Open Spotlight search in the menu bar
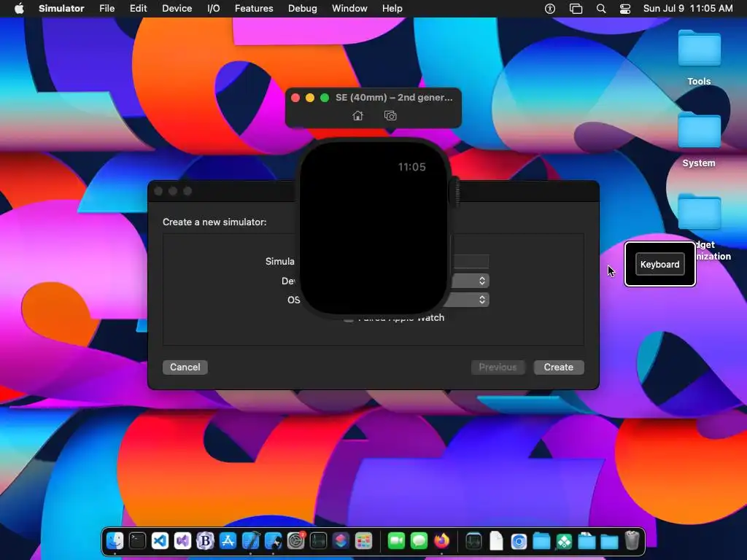This screenshot has height=560, width=747. 601,9
